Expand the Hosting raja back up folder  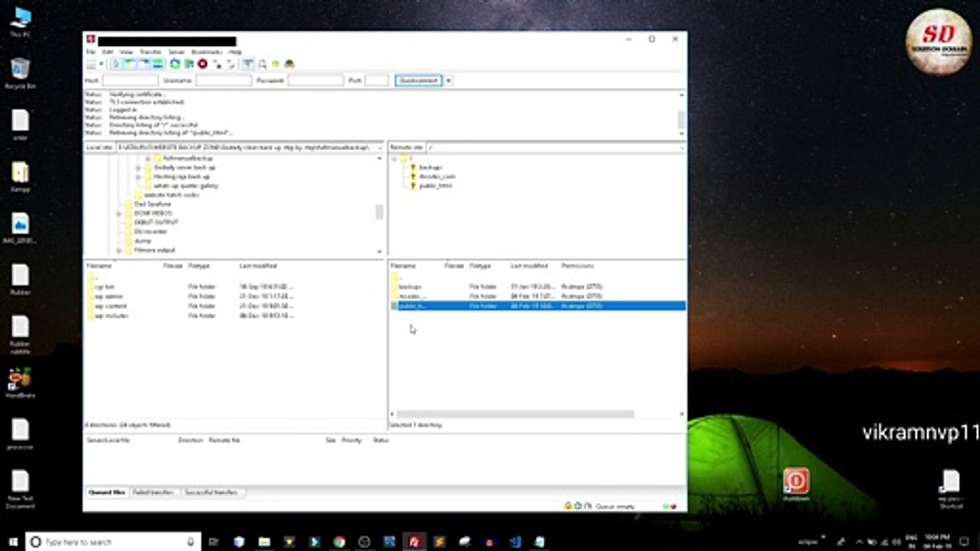tap(139, 176)
